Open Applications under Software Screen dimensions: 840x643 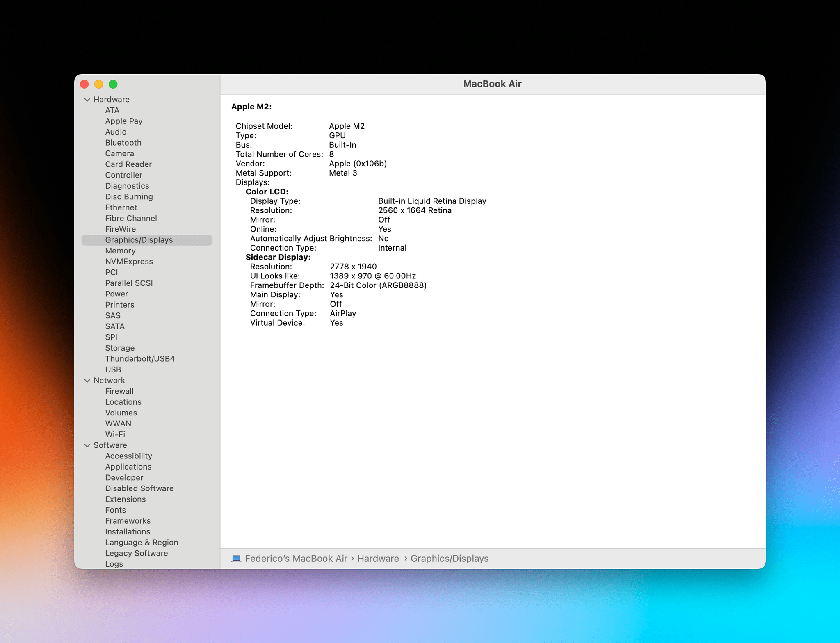128,467
